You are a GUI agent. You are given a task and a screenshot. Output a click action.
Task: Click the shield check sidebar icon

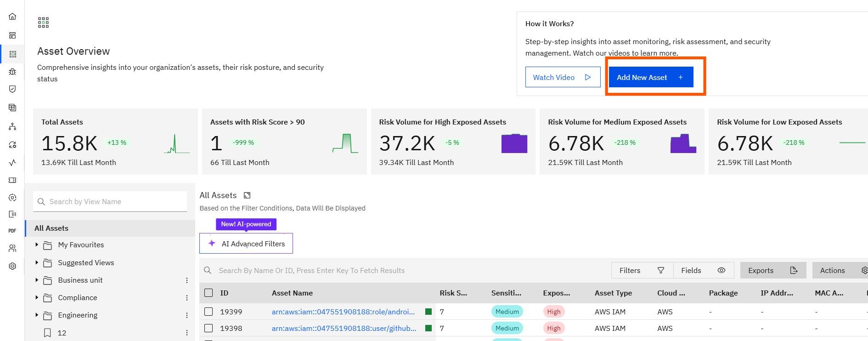[x=12, y=89]
